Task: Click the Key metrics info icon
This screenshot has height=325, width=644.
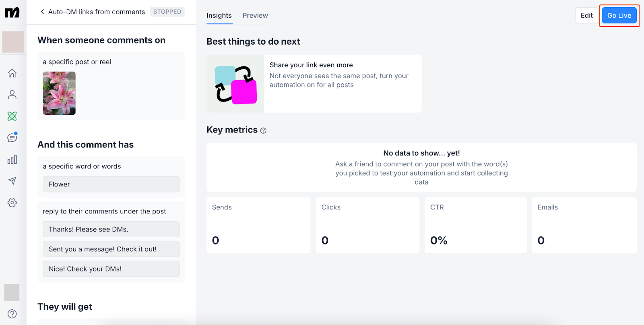Action: [x=263, y=130]
